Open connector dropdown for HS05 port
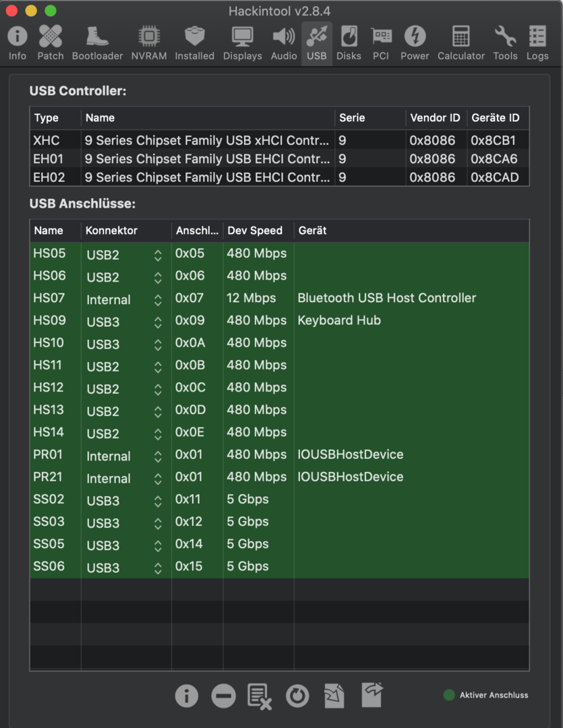Screen dimensions: 563x728 [x=158, y=255]
